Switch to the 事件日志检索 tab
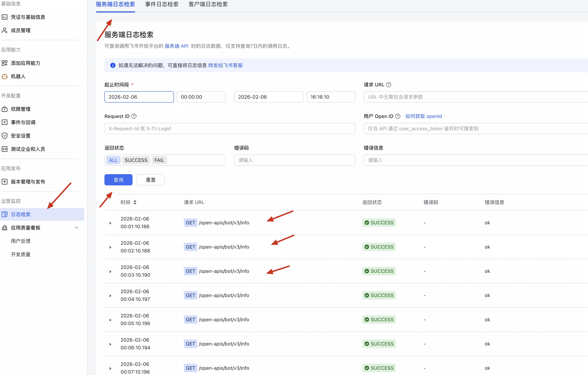This screenshot has width=588, height=375. (162, 4)
